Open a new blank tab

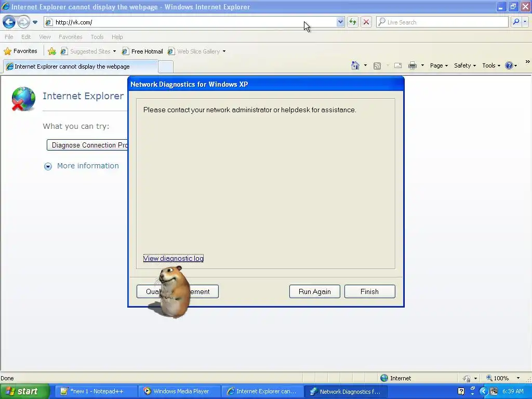(166, 67)
